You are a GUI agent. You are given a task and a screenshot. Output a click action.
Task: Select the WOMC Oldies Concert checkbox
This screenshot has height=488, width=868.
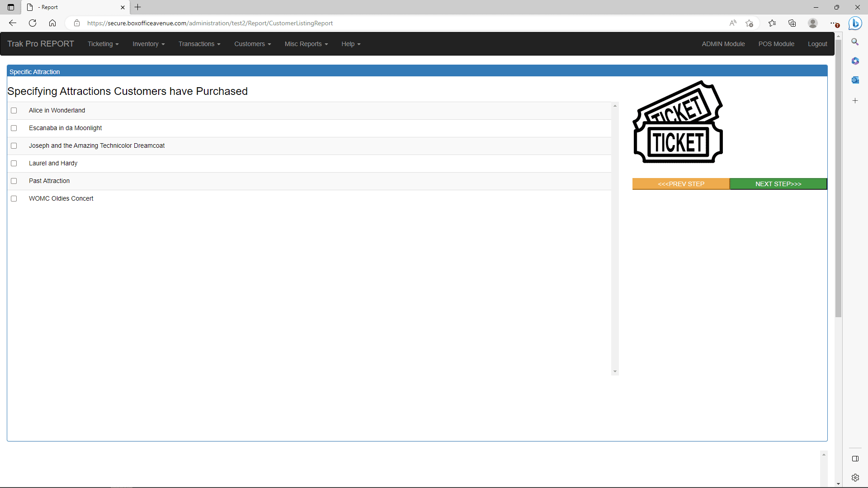pos(14,199)
